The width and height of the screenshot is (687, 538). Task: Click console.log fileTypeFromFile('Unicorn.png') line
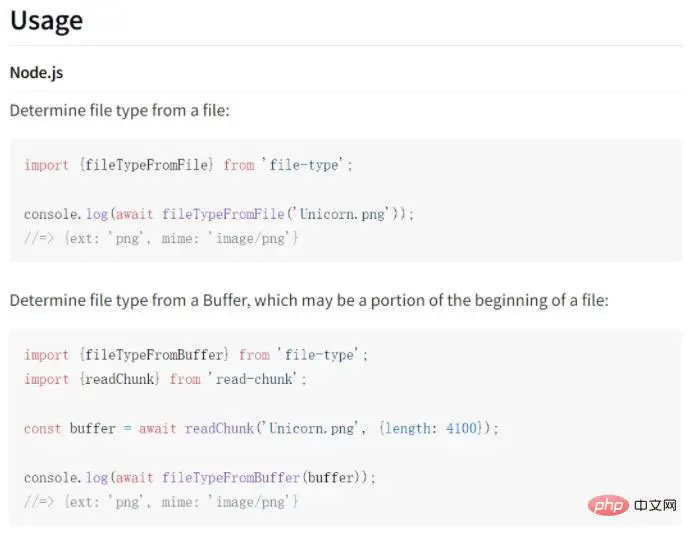pos(219,214)
